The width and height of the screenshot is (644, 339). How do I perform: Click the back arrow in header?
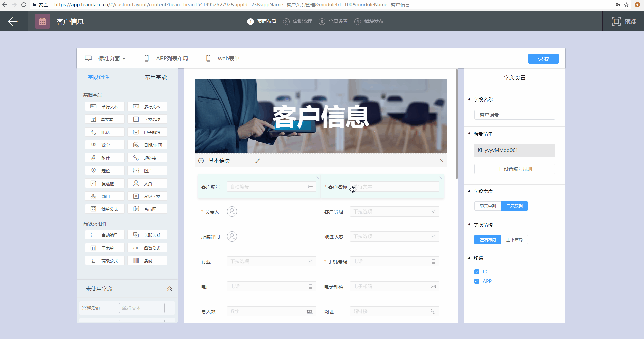pyautogui.click(x=13, y=21)
